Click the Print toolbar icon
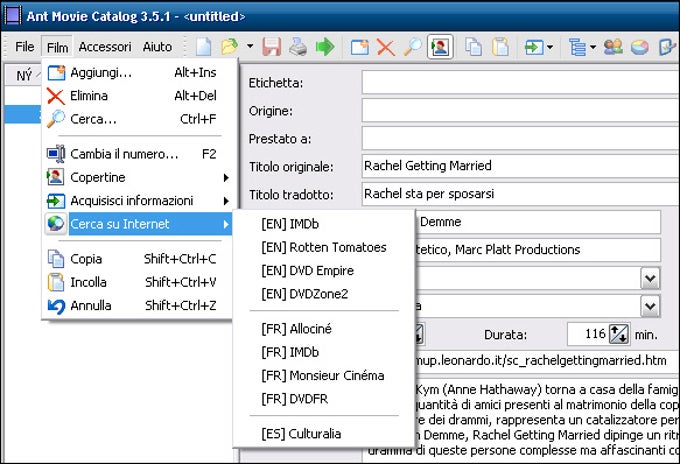The image size is (680, 464). pos(298,46)
